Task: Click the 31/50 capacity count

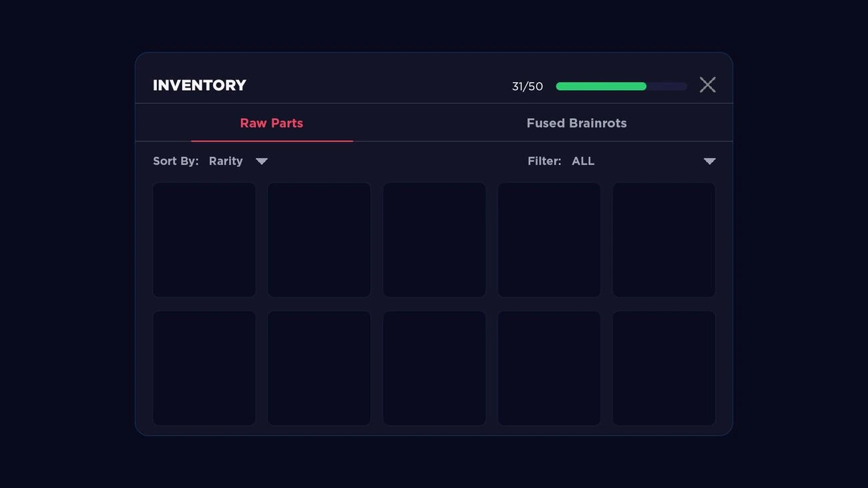Action: pos(527,86)
